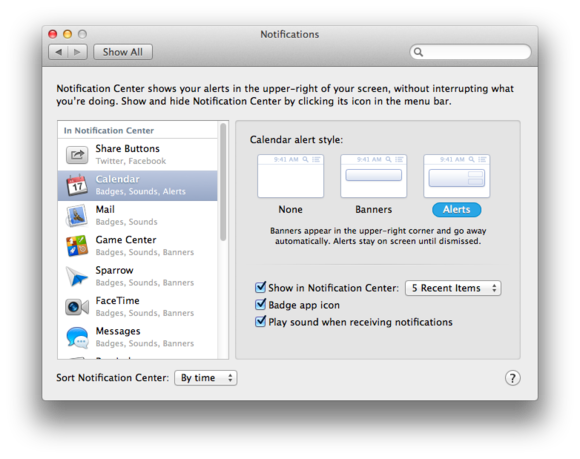This screenshot has width=580, height=459.
Task: Select the None alert style thumbnail
Action: pyautogui.click(x=290, y=176)
